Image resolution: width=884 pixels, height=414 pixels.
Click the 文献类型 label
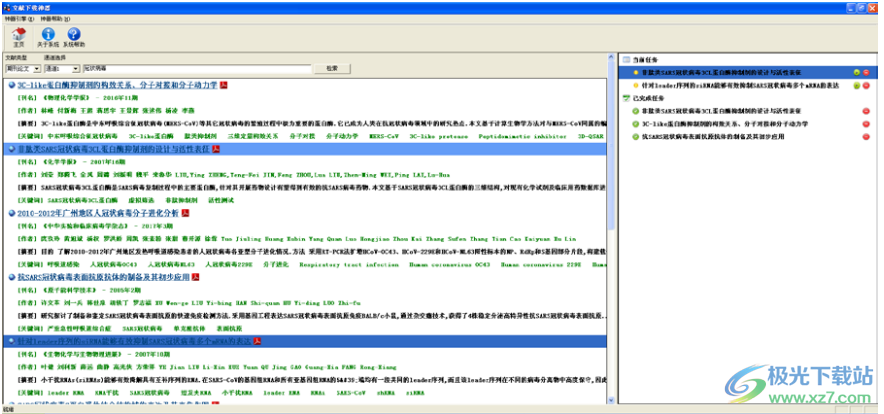[16, 58]
